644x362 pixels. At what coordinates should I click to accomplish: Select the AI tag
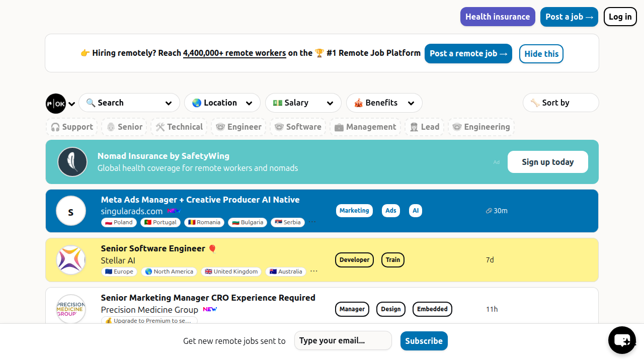[416, 211]
